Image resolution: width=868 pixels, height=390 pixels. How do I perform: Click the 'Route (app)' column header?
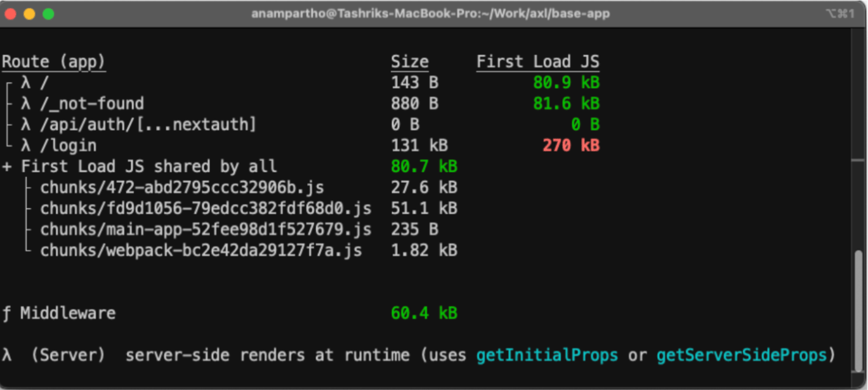pos(54,62)
